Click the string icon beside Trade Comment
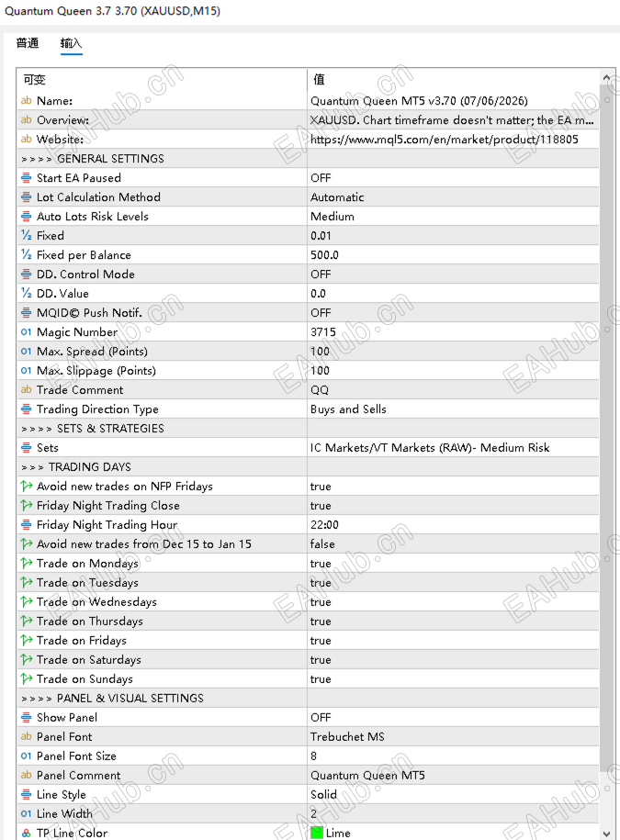 [26, 390]
